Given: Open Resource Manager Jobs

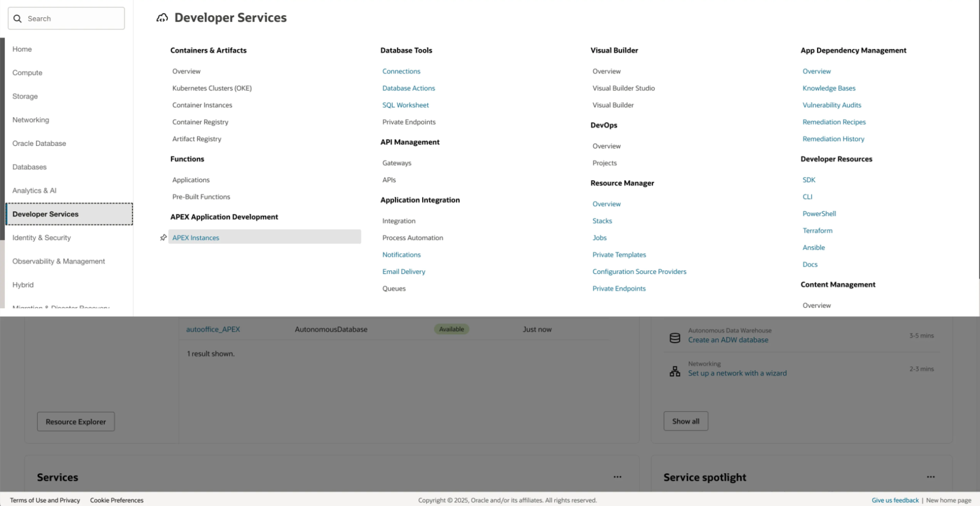Looking at the screenshot, I should tap(600, 237).
